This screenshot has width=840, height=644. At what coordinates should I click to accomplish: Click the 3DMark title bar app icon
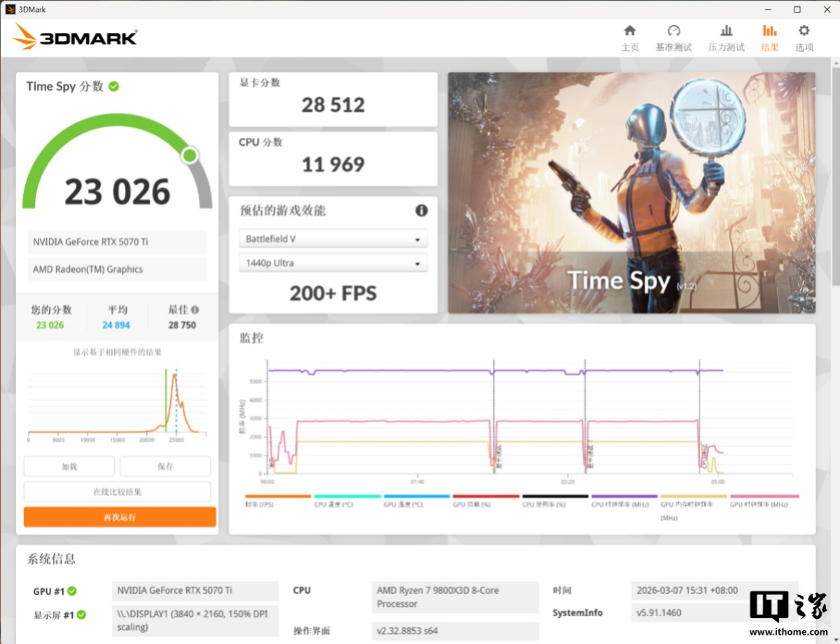(9, 9)
